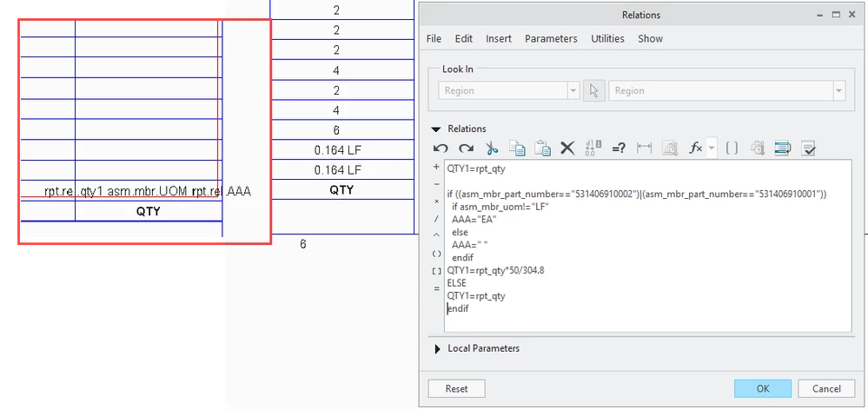Insert equals sign from side palette
Image resolution: width=868 pixels, height=416 pixels.
tap(436, 288)
